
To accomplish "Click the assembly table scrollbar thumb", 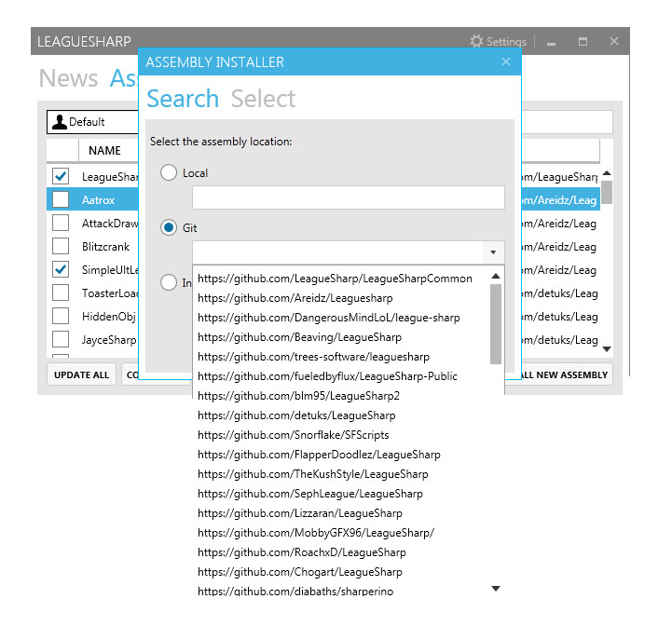I will tap(607, 192).
